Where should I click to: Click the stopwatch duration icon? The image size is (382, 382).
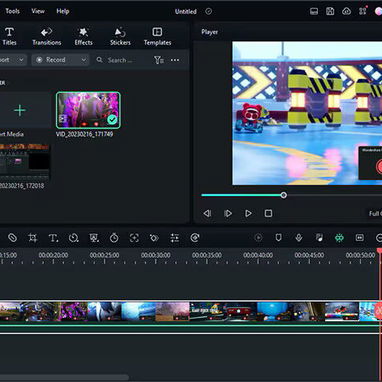tap(114, 238)
